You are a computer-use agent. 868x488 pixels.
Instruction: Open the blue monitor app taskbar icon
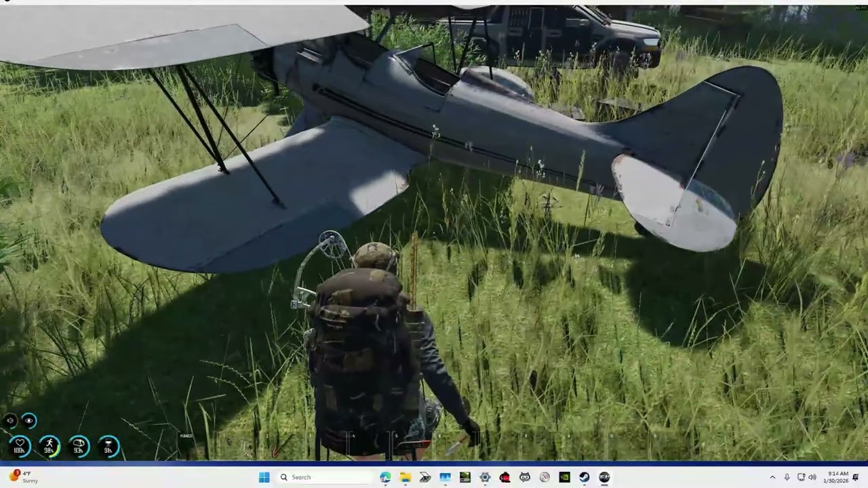[x=445, y=477]
